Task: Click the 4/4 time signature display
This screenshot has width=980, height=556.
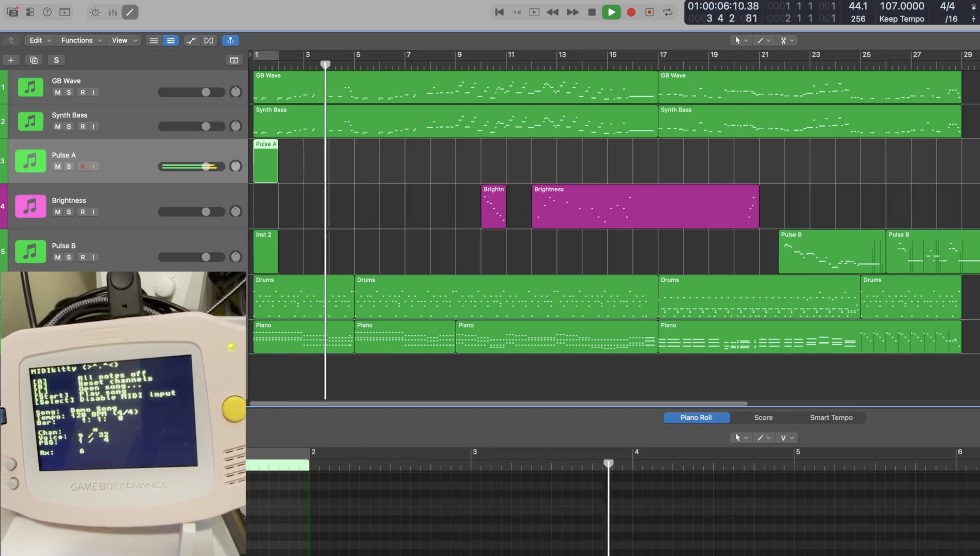Action: click(947, 6)
